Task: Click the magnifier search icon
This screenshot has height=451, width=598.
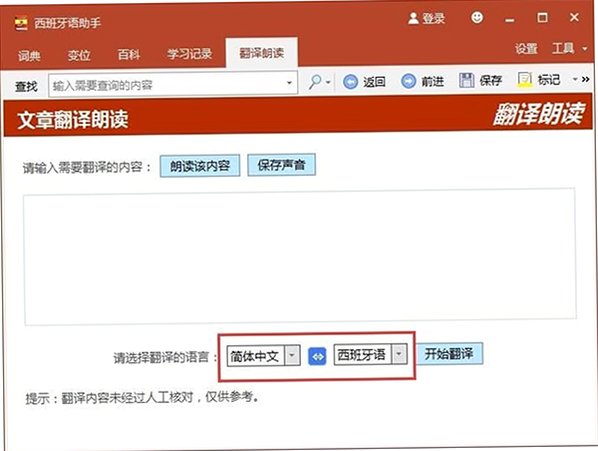Action: pos(315,81)
